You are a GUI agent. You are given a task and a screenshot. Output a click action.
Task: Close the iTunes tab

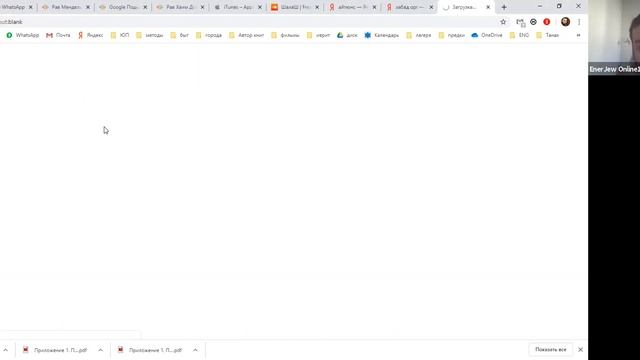point(260,7)
